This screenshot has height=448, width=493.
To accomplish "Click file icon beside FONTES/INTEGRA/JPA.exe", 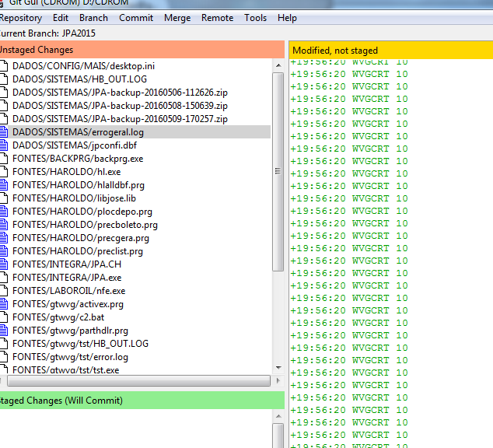I will [3, 278].
